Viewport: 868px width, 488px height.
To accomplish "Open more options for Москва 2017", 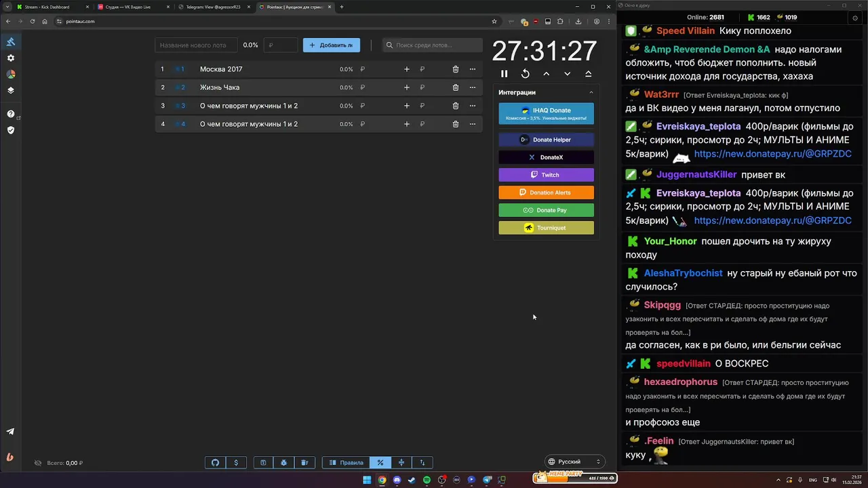I will (473, 69).
